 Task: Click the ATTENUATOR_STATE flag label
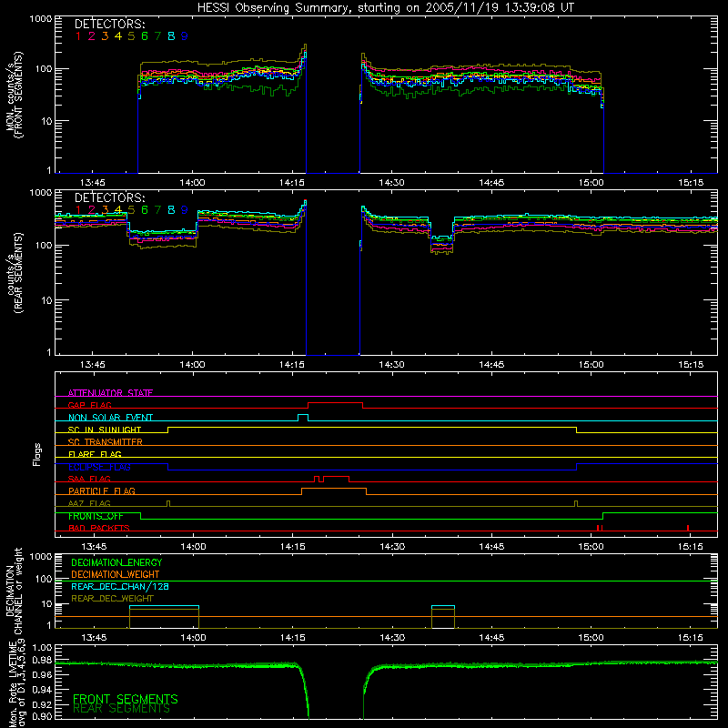point(110,393)
